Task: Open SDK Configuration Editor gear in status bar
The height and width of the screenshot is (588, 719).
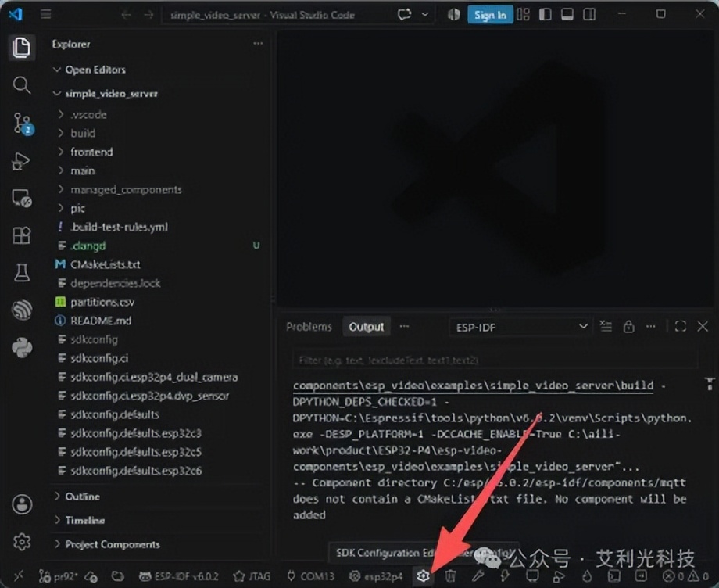Action: coord(423,575)
